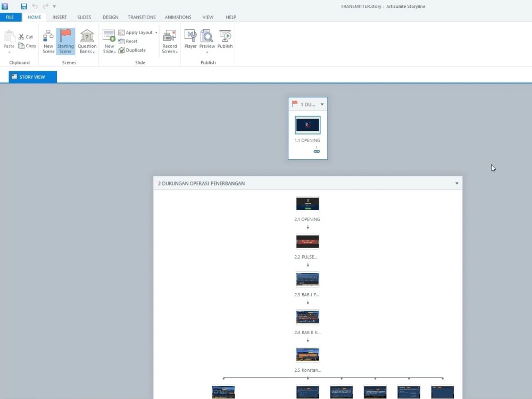Click the 2.5 Konstan... slide label
The width and height of the screenshot is (532, 399).
coord(307,370)
